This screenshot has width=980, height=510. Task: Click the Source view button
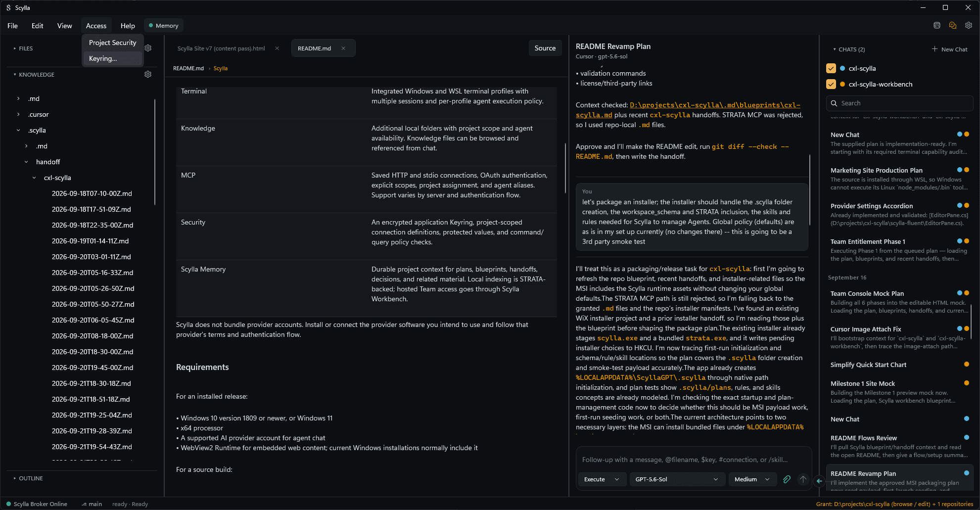pos(545,48)
